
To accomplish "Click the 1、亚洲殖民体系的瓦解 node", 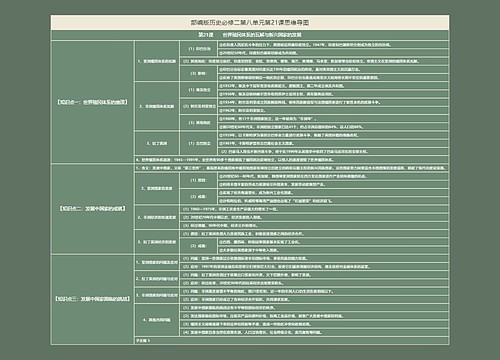I will 157,61.
